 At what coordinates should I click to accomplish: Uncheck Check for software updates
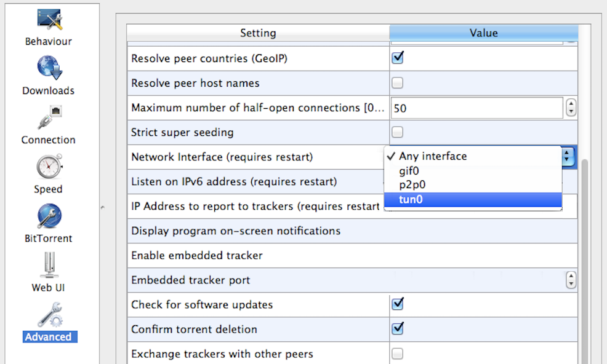point(398,304)
